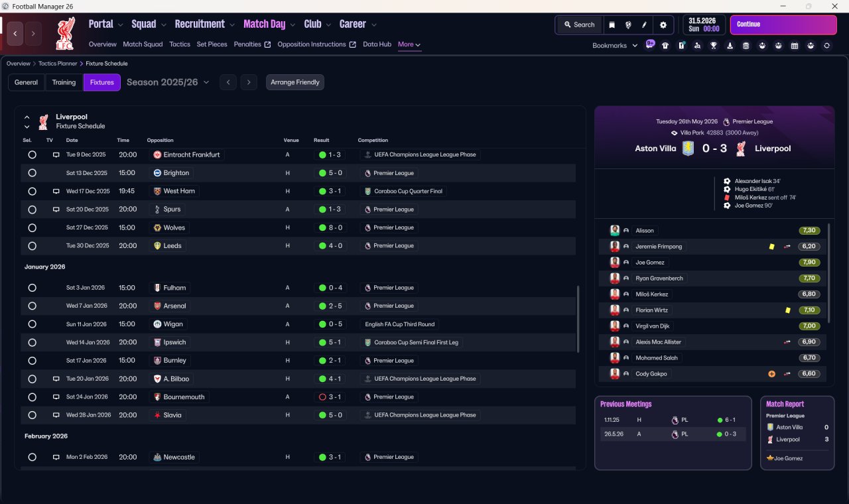
Task: Click the forward navigation arrow
Action: [33, 33]
